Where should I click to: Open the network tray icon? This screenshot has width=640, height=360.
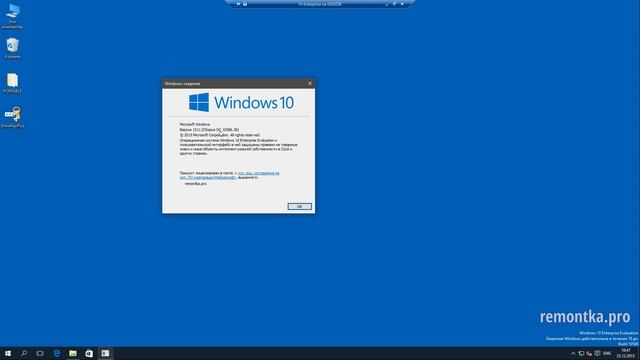click(x=581, y=353)
